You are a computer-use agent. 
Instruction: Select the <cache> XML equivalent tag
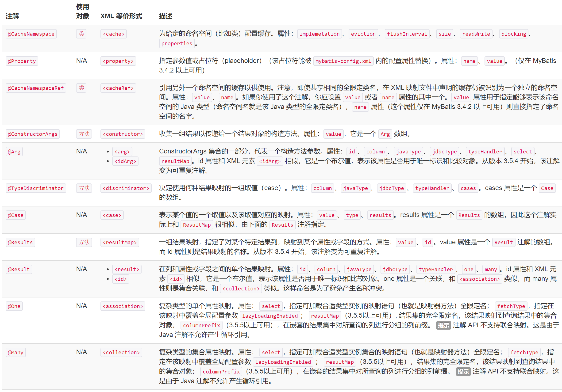pyautogui.click(x=113, y=34)
